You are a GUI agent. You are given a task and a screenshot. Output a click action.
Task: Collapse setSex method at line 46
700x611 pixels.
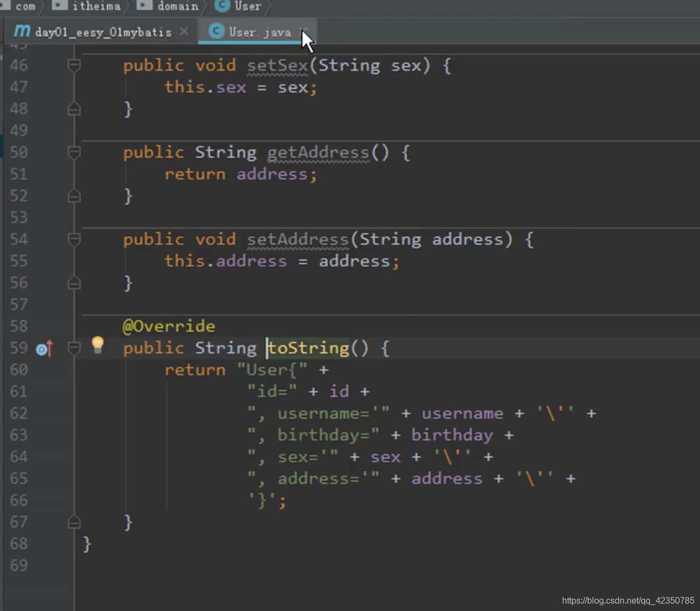(74, 66)
